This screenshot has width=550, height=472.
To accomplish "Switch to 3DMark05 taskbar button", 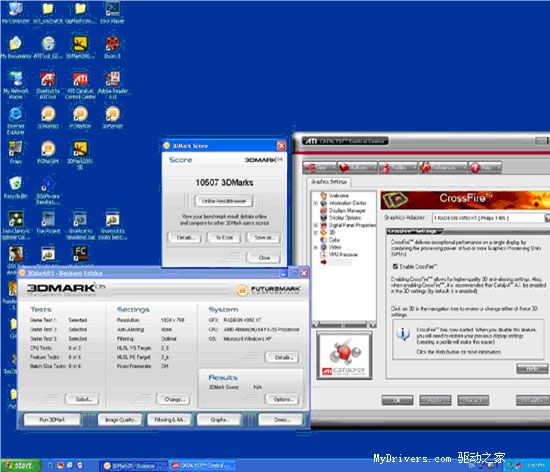I will pyautogui.click(x=134, y=466).
